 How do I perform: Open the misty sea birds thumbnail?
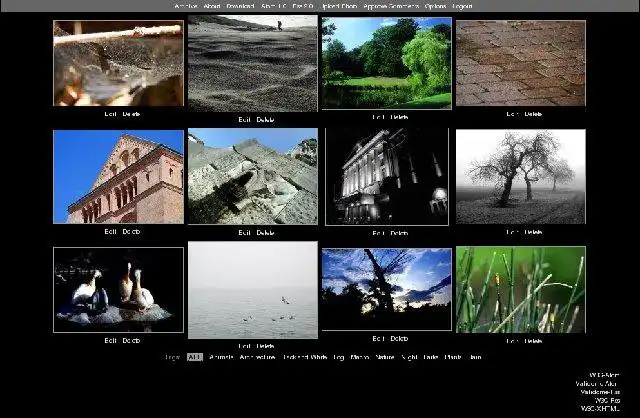[x=253, y=290]
